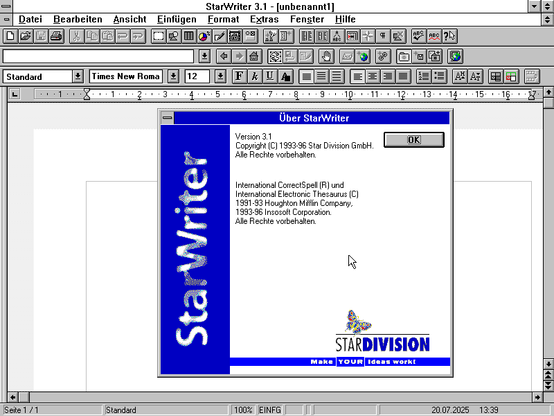Select single line spacing button
This screenshot has height=416, width=554.
pyautogui.click(x=306, y=76)
